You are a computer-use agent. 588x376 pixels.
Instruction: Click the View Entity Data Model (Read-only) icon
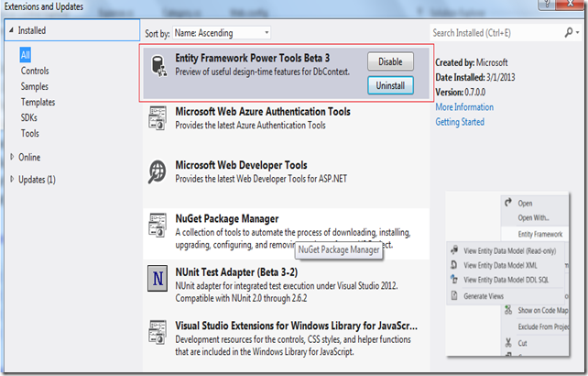pyautogui.click(x=454, y=249)
